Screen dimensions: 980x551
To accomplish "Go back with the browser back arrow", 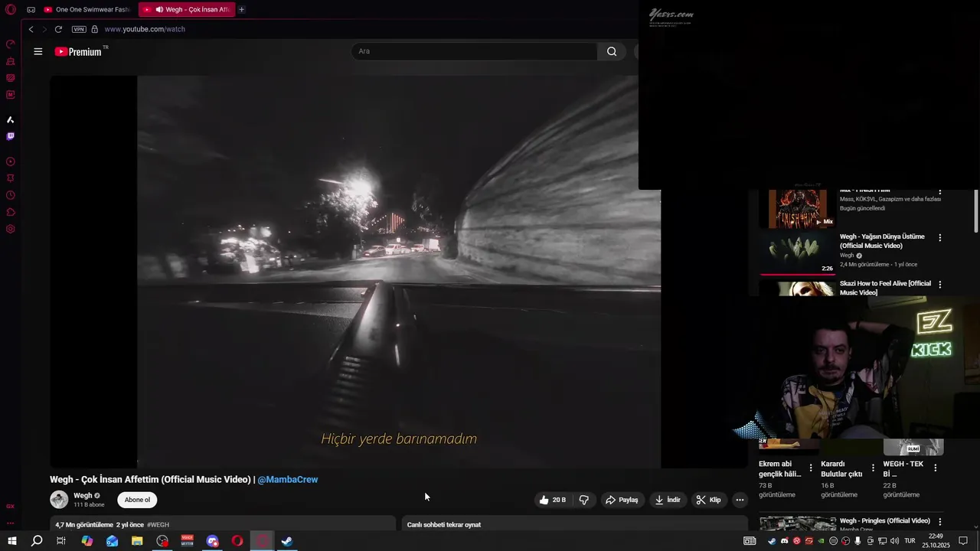I will click(31, 29).
